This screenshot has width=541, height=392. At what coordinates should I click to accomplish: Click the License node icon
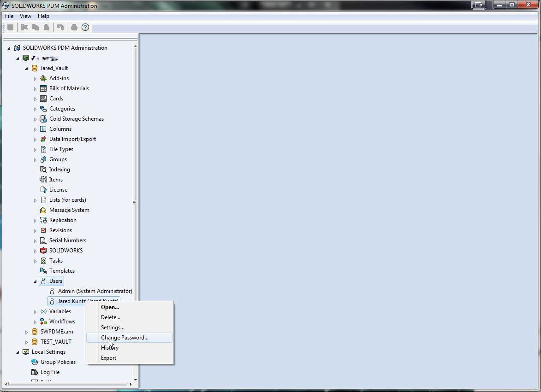43,190
